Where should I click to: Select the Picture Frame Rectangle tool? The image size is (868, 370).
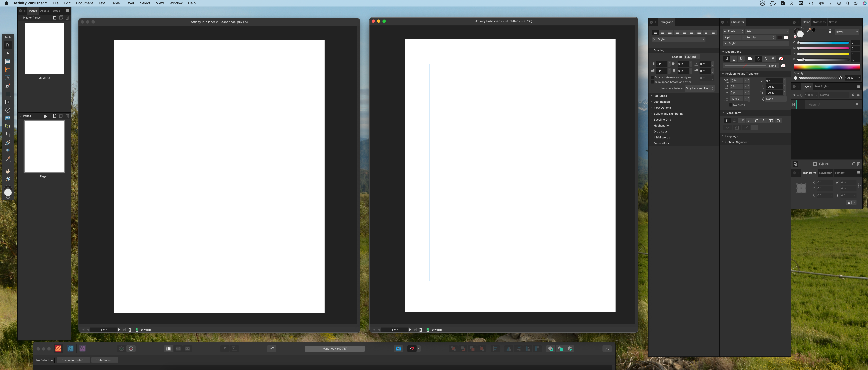point(8,102)
